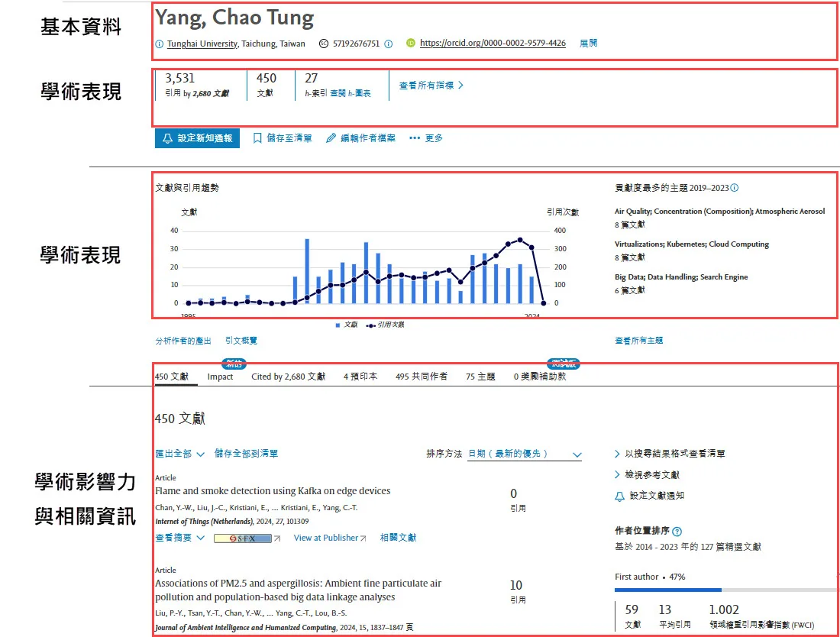Screen dimensions: 840x637
Task: Click 儲存全部到清單
Action: 246,454
